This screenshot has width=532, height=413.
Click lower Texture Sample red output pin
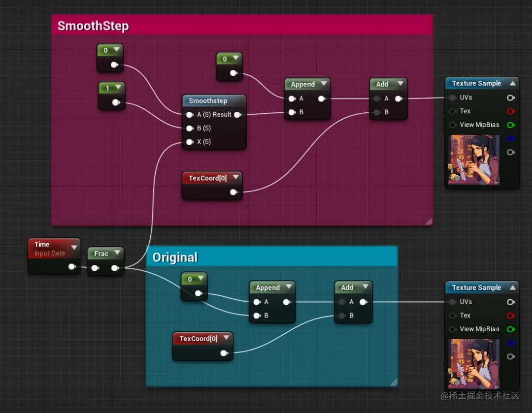(511, 316)
